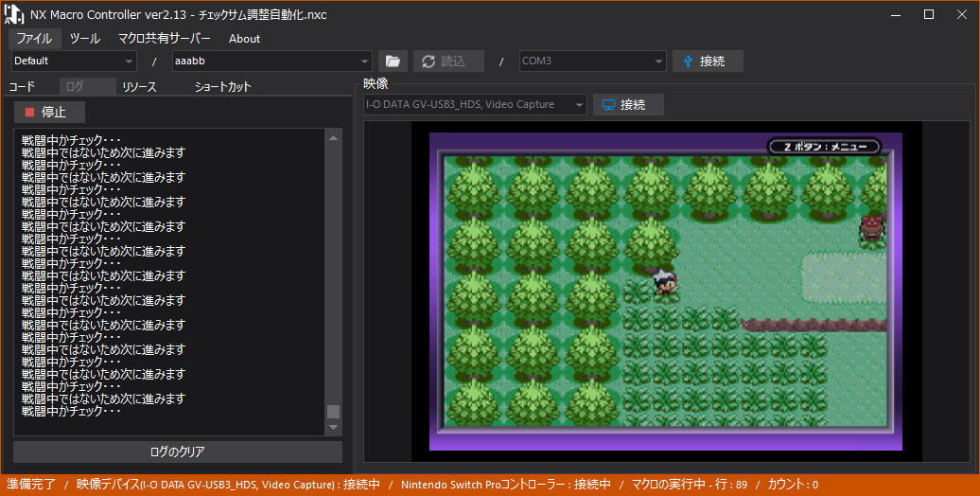The height and width of the screenshot is (496, 980).
Task: Click the log scrollbar up arrow
Action: [x=334, y=137]
